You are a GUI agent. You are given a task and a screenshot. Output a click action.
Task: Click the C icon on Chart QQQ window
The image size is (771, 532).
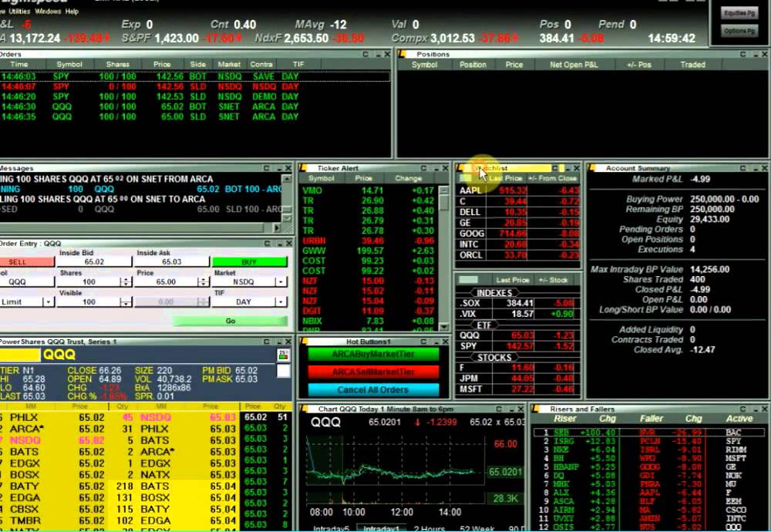pos(499,409)
